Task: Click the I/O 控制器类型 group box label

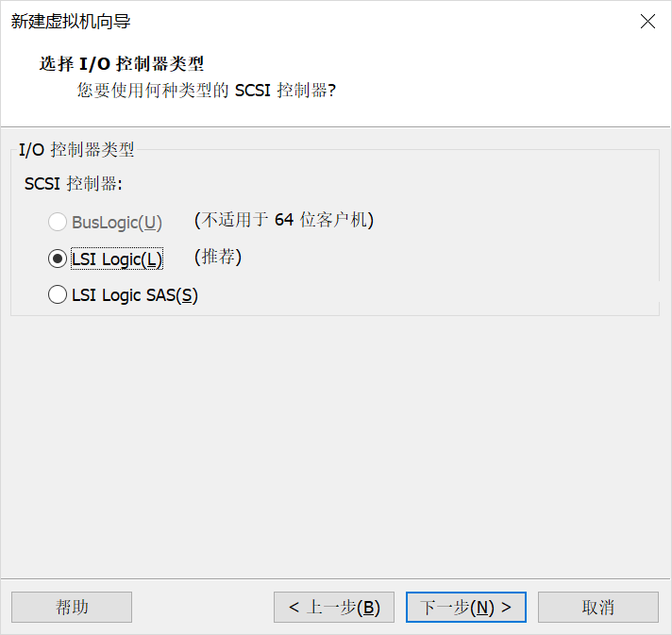Action: 77,149
